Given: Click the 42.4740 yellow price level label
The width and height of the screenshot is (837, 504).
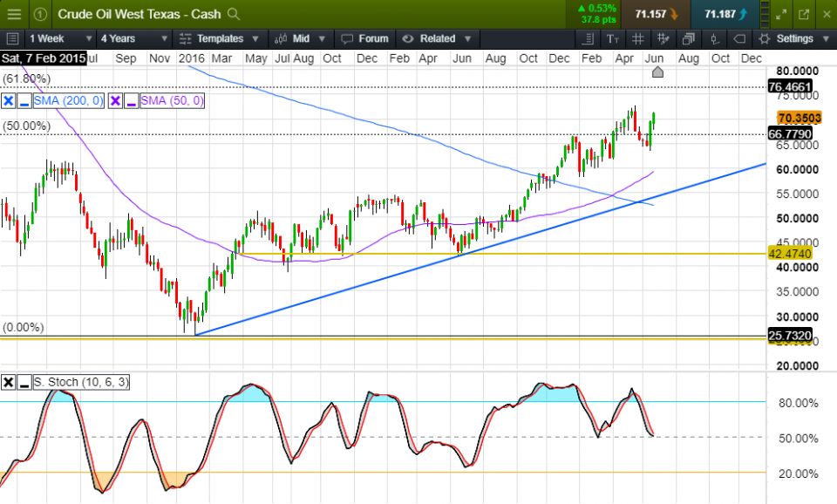Looking at the screenshot, I should pyautogui.click(x=790, y=254).
